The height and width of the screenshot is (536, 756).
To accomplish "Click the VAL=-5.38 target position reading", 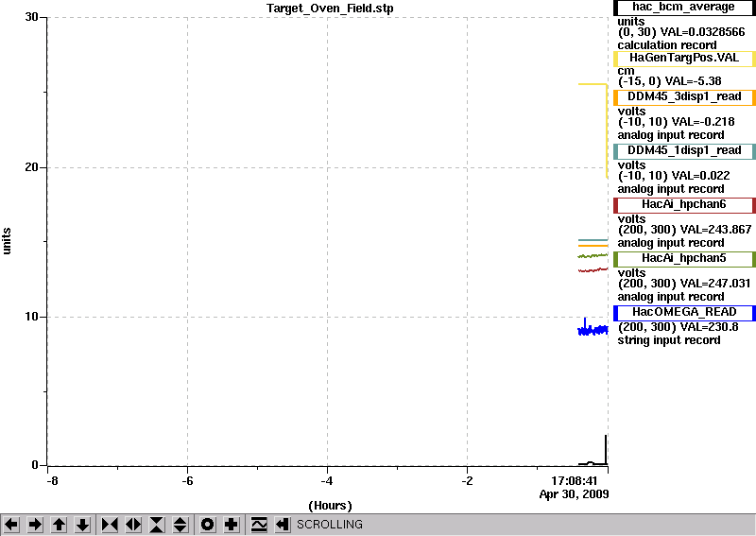I will click(x=691, y=81).
